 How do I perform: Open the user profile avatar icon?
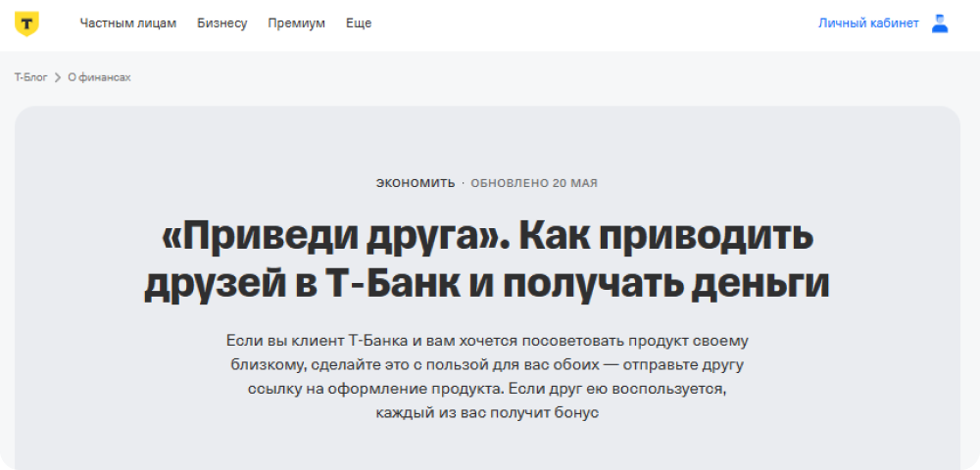click(940, 23)
